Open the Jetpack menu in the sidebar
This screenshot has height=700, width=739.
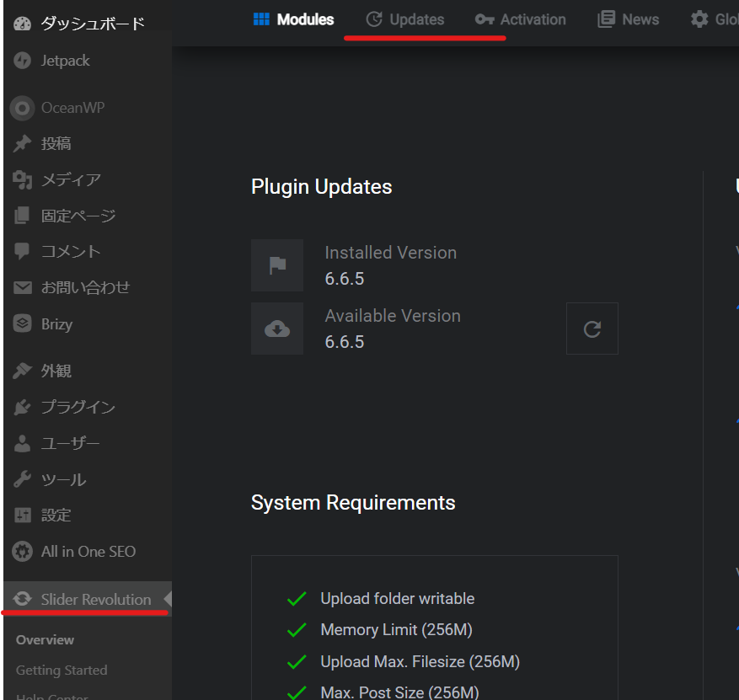click(x=64, y=61)
